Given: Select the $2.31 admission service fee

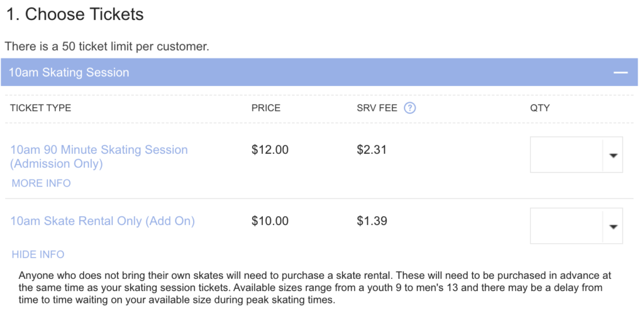Looking at the screenshot, I should (372, 150).
